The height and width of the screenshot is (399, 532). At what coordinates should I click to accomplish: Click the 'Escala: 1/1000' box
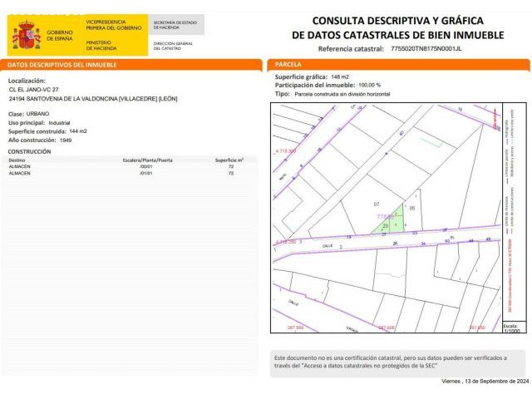click(x=514, y=328)
